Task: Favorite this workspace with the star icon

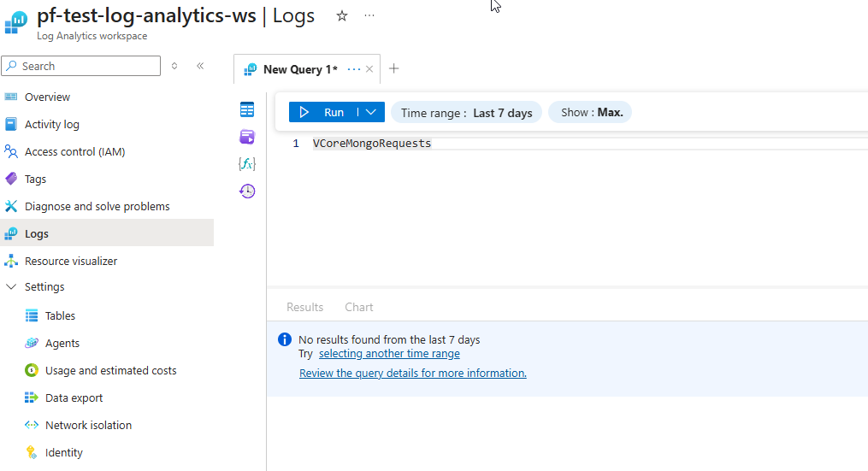Action: (x=341, y=16)
